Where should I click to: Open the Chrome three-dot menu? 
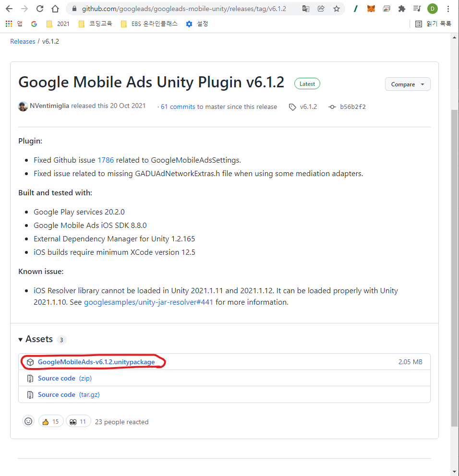pyautogui.click(x=448, y=9)
